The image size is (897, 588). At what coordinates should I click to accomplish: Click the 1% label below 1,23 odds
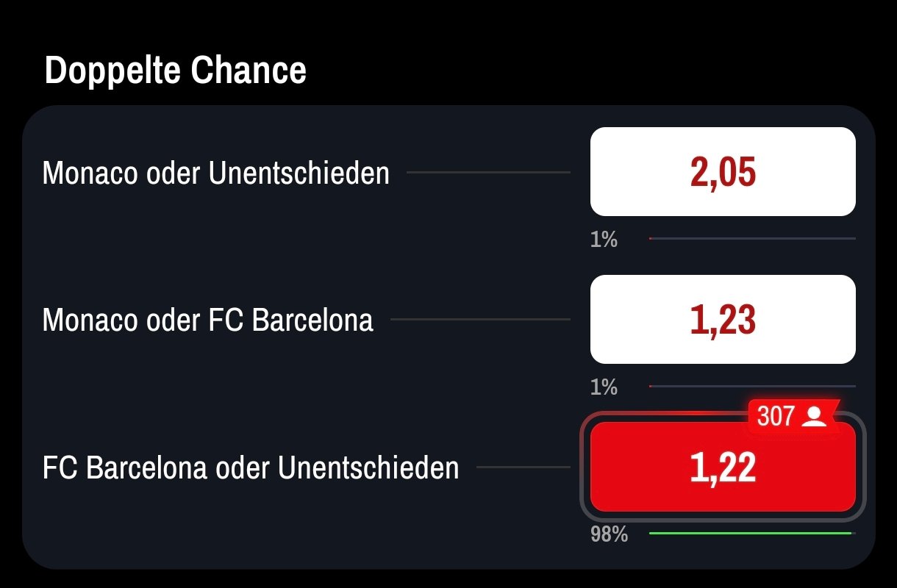pyautogui.click(x=604, y=387)
